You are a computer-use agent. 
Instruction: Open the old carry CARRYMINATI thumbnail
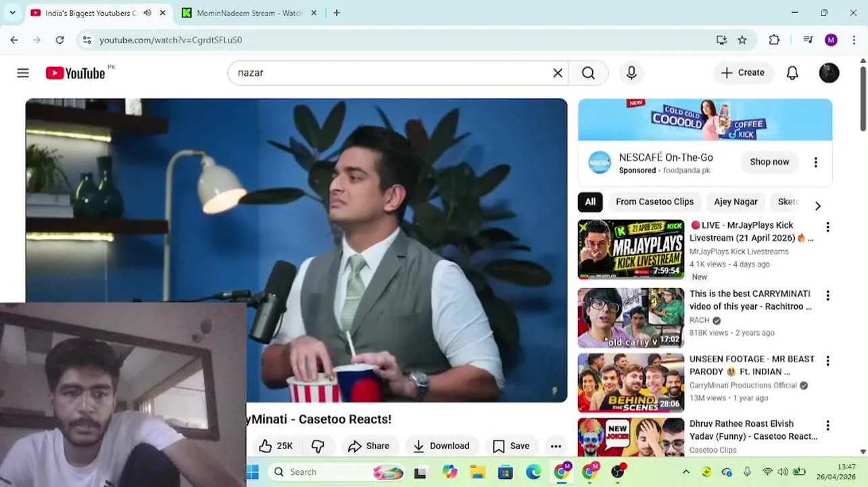pyautogui.click(x=631, y=318)
